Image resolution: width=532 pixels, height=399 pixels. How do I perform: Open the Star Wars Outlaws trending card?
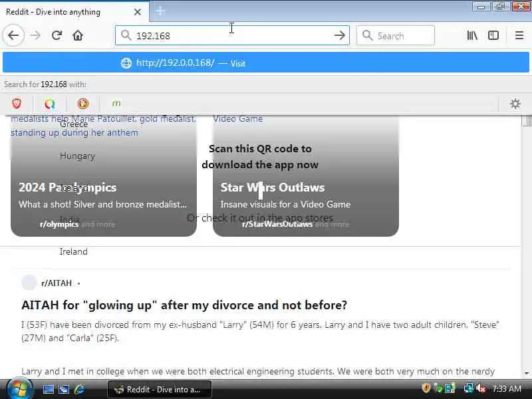[306, 176]
